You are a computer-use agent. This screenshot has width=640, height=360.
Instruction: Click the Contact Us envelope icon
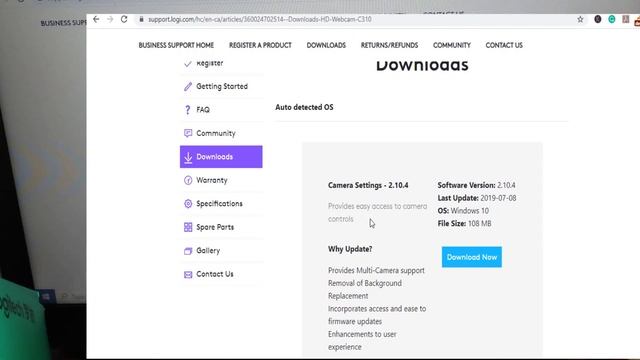click(x=188, y=275)
